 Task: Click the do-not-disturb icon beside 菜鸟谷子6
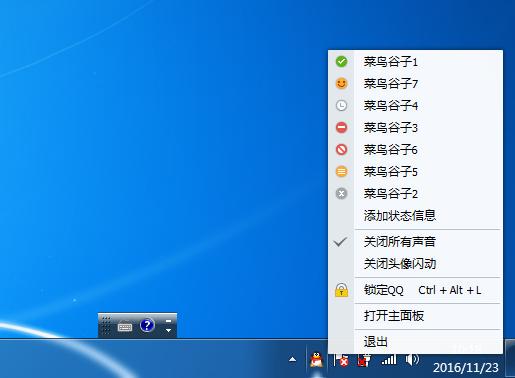click(341, 149)
